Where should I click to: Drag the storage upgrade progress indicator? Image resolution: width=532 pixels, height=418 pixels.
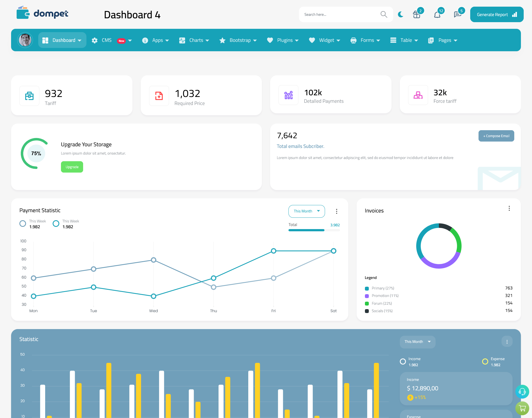click(x=36, y=153)
